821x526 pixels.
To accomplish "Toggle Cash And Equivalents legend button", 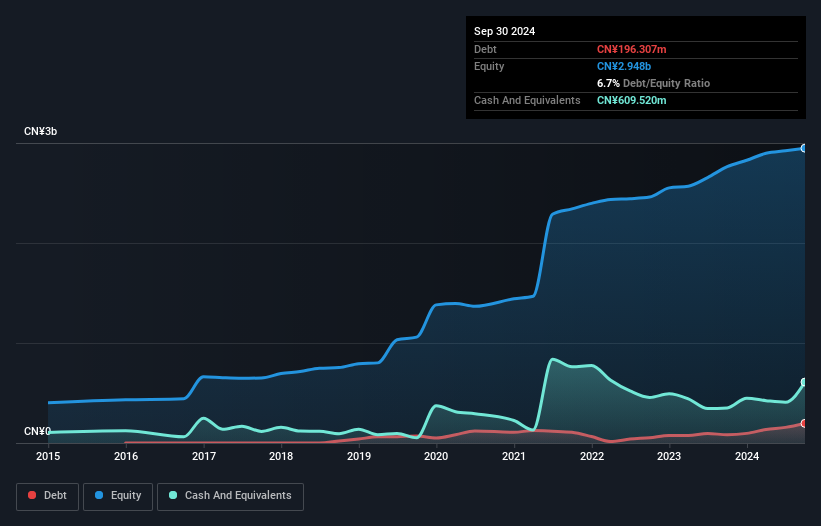I will click(230, 496).
